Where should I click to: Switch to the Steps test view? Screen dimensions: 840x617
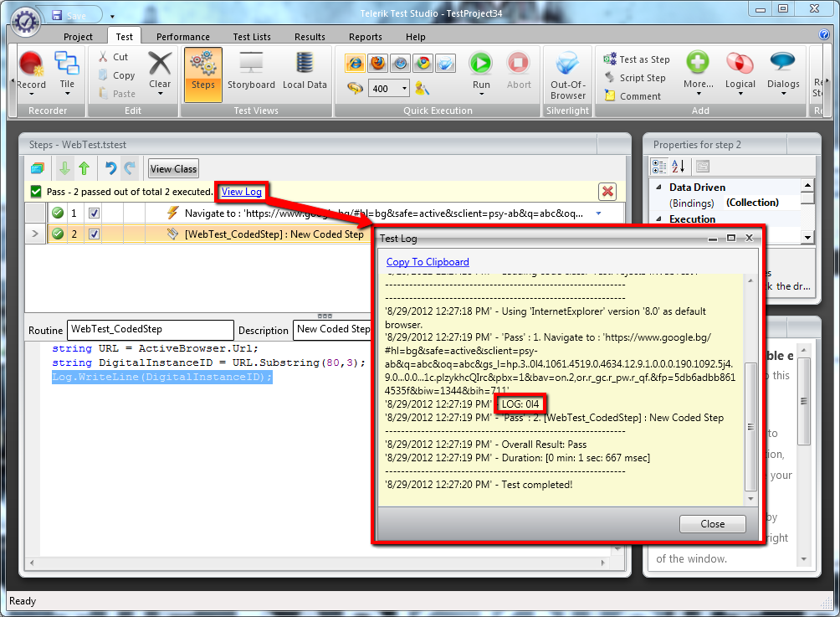point(203,74)
